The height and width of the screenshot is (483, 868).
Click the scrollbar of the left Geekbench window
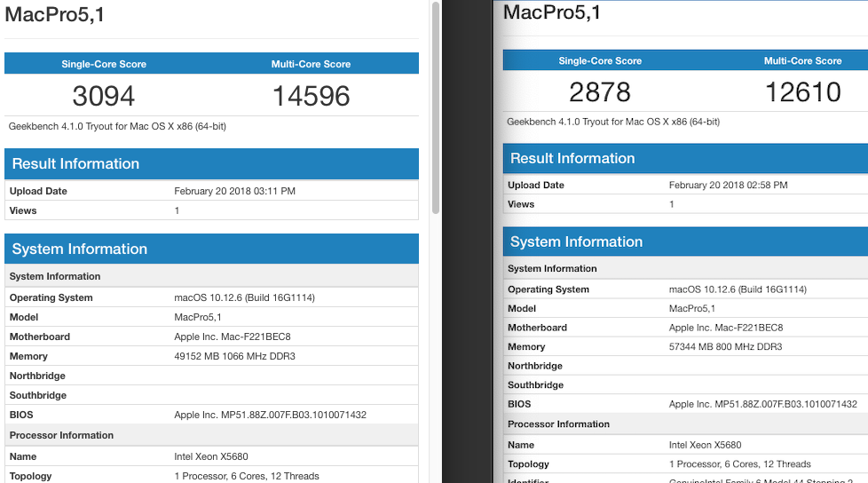pyautogui.click(x=436, y=108)
